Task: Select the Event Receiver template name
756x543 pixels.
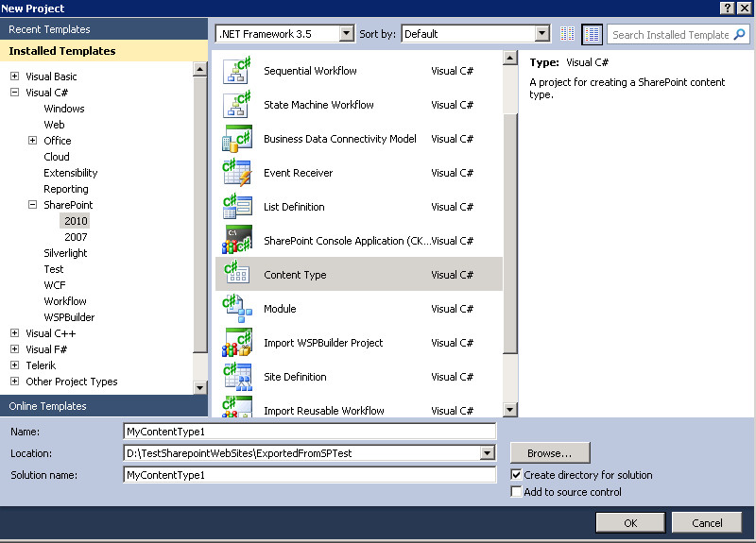Action: [298, 173]
